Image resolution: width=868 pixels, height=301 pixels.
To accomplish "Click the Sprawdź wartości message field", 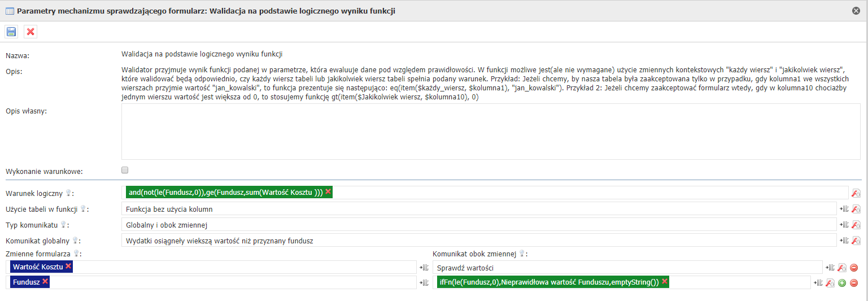I will (x=627, y=268).
